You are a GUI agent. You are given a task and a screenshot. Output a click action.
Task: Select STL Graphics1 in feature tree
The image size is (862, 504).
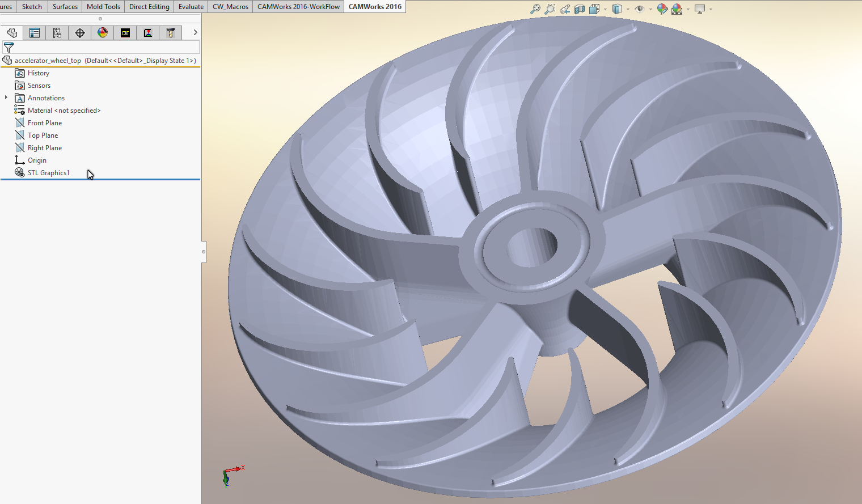[x=48, y=173]
